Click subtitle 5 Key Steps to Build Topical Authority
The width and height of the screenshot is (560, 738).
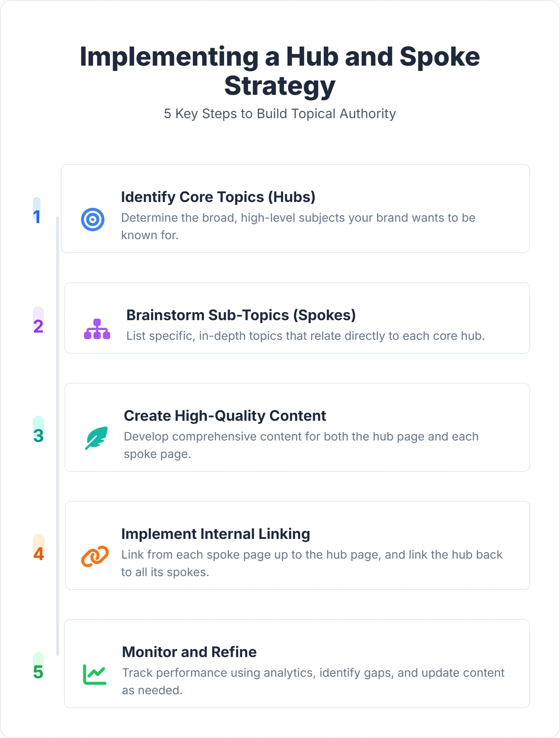pos(280,114)
